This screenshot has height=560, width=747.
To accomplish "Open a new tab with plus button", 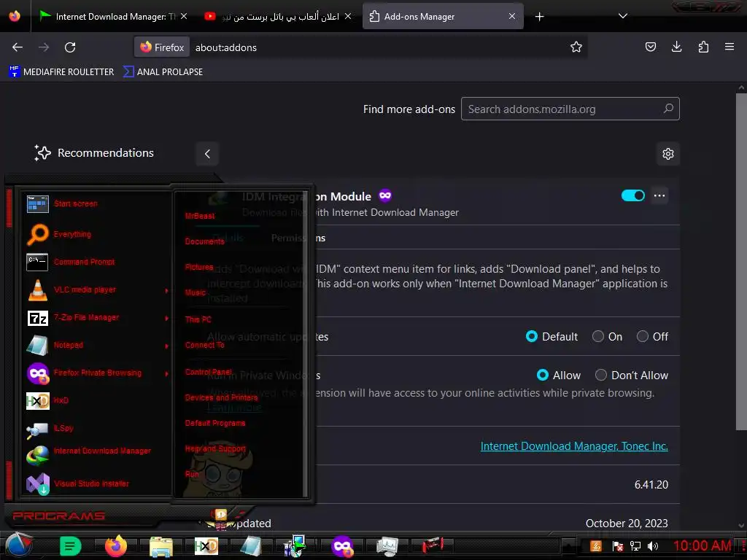I will tap(539, 17).
